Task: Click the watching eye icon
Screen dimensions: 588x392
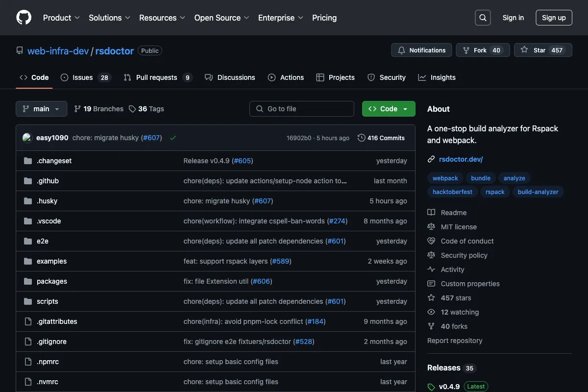Action: click(431, 312)
